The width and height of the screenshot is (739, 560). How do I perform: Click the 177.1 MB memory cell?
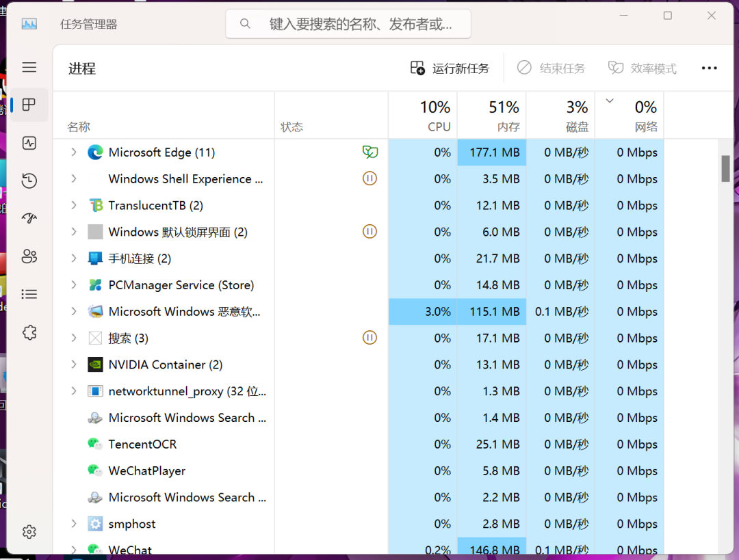[491, 152]
